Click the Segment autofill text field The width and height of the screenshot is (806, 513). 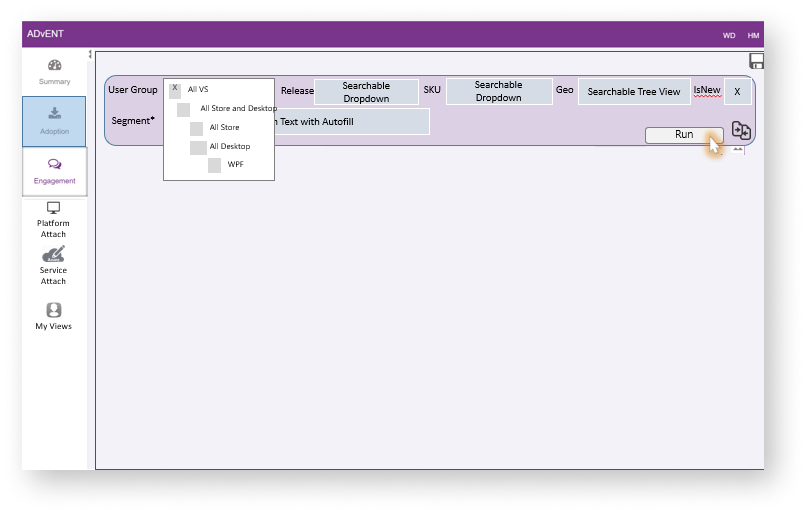(x=350, y=121)
